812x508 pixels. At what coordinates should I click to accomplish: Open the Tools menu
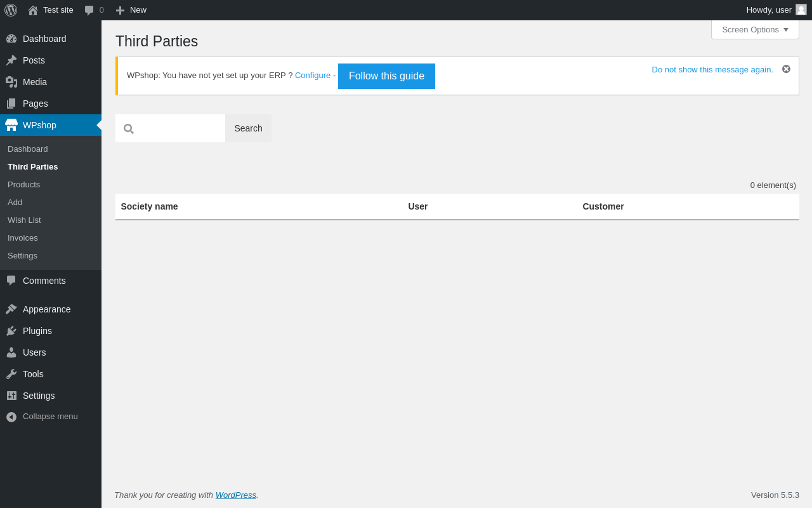51,374
